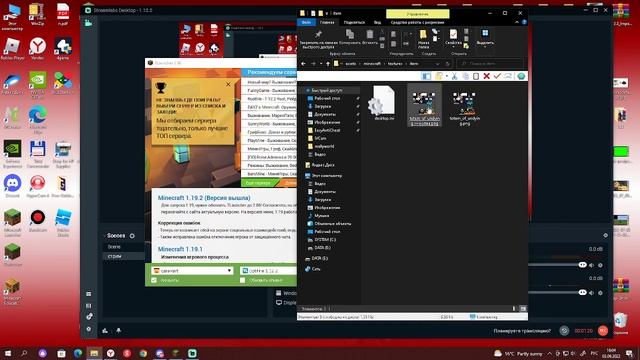Click the Select all grid icon in ribbon
Viewport: 640px width, 360px height.
pyautogui.click(x=485, y=33)
